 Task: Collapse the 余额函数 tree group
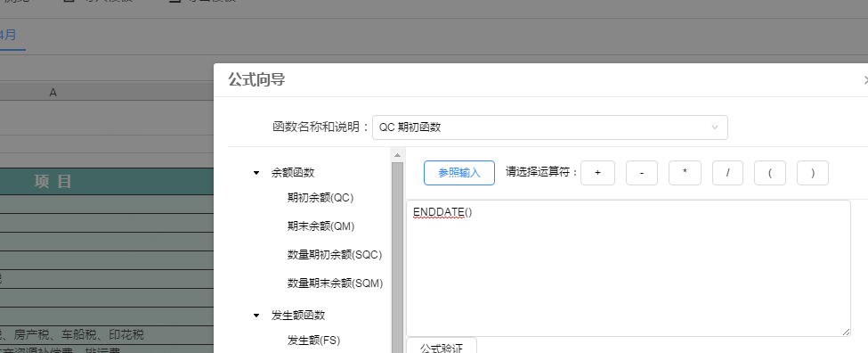tap(256, 173)
